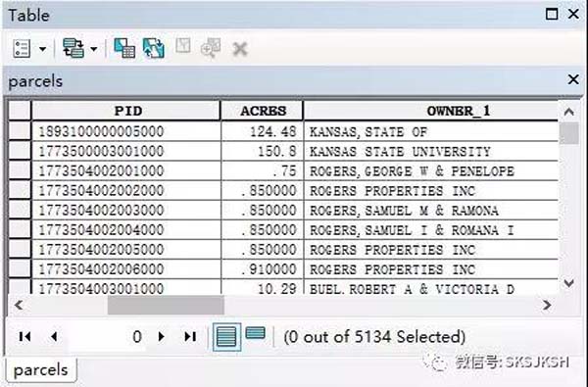The image size is (588, 387).
Task: Expand the Table Options dropdown arrow
Action: pyautogui.click(x=43, y=49)
